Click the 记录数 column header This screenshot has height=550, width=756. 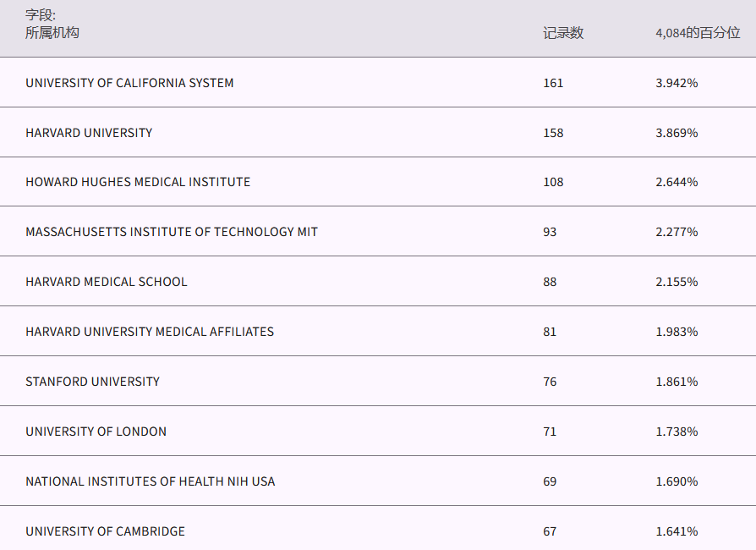(x=563, y=33)
